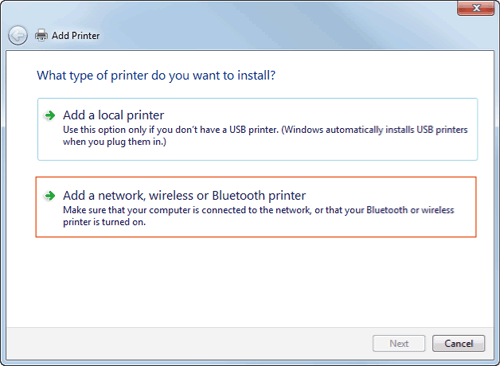Screen dimensions: 500x366
Task: Cancel the Add Printer wizard
Action: 458,343
